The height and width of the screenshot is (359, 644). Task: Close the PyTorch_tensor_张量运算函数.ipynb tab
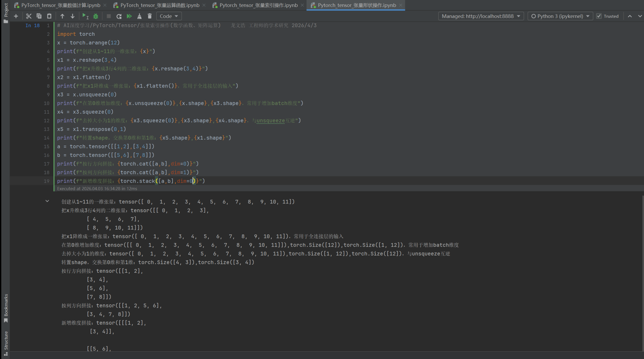[x=204, y=5]
